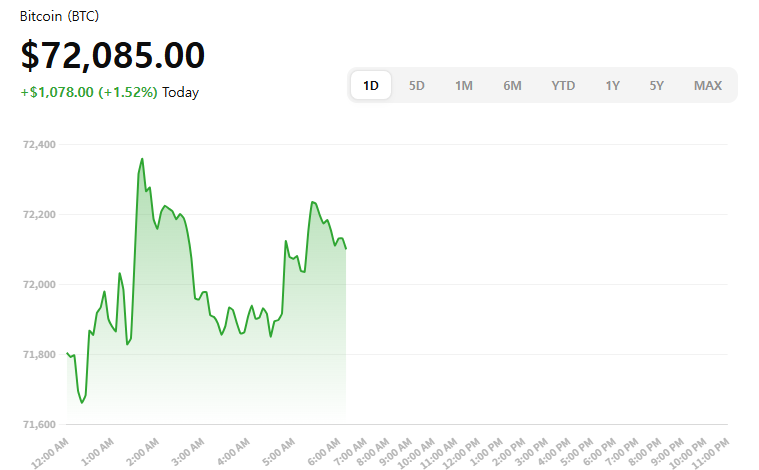Click the chart's lowest dip after 12:00 AM
The width and height of the screenshot is (759, 470).
81,403
